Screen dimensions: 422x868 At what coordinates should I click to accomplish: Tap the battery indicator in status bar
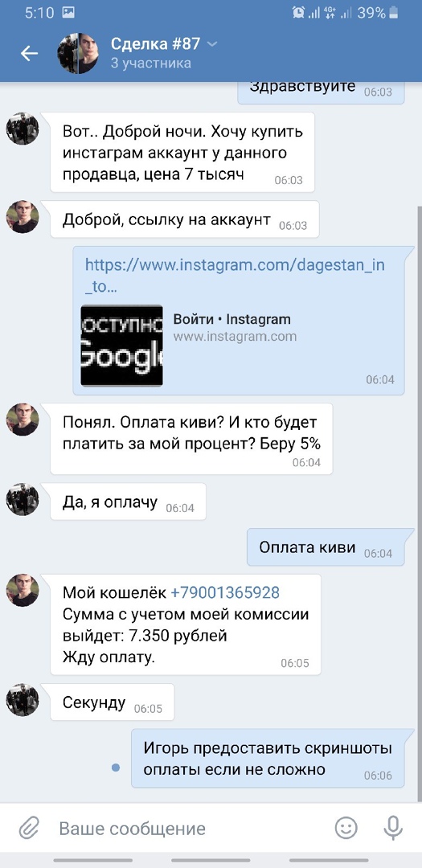click(395, 12)
